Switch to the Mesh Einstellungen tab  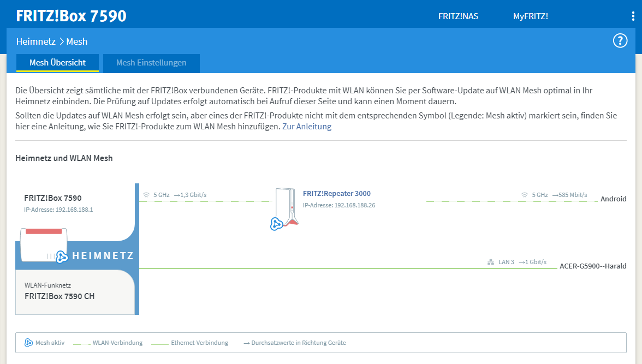point(151,63)
